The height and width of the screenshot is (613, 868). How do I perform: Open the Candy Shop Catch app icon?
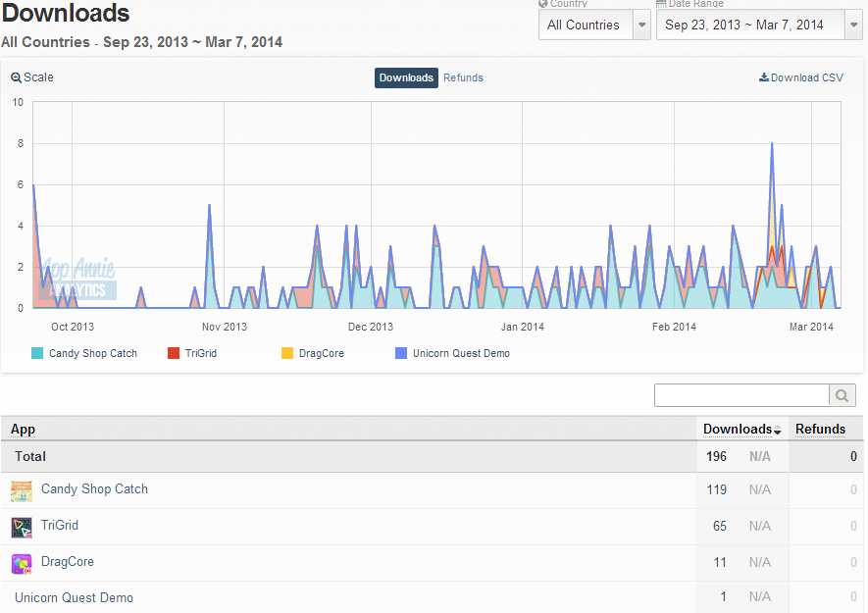[22, 491]
